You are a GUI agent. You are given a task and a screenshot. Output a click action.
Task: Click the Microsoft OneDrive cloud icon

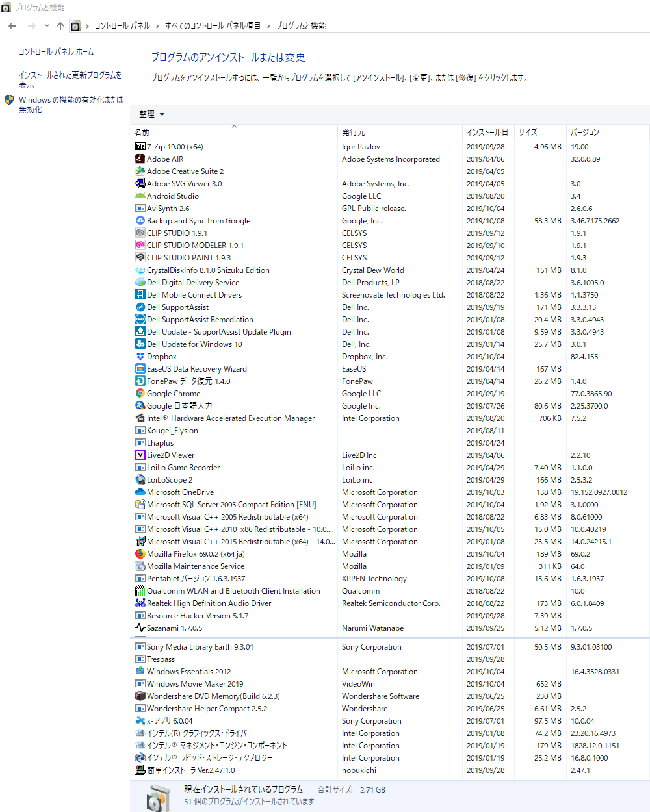[140, 492]
